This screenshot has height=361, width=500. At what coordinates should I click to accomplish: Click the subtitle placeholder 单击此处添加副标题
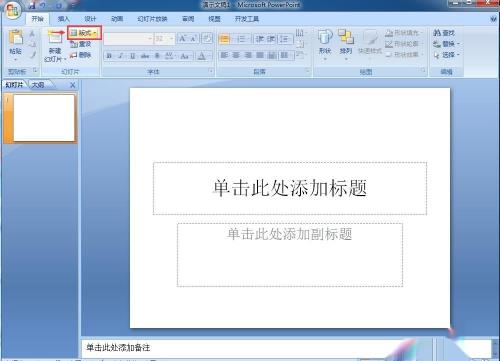[290, 255]
